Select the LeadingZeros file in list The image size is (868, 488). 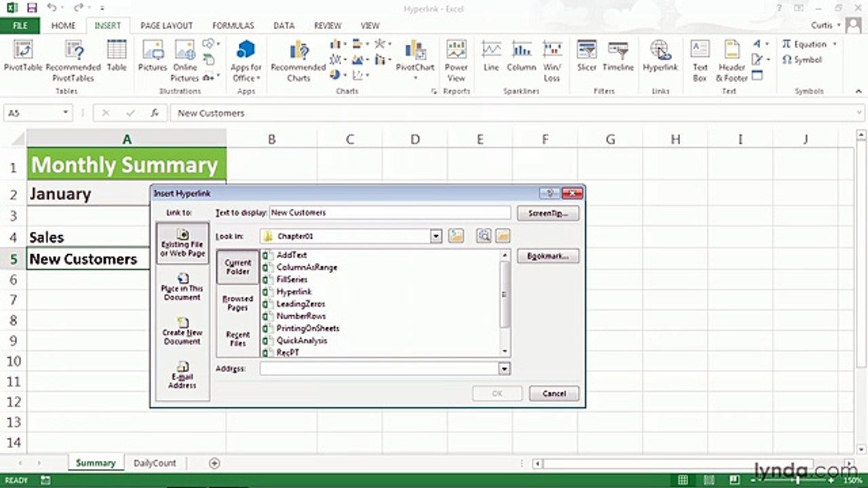(300, 304)
